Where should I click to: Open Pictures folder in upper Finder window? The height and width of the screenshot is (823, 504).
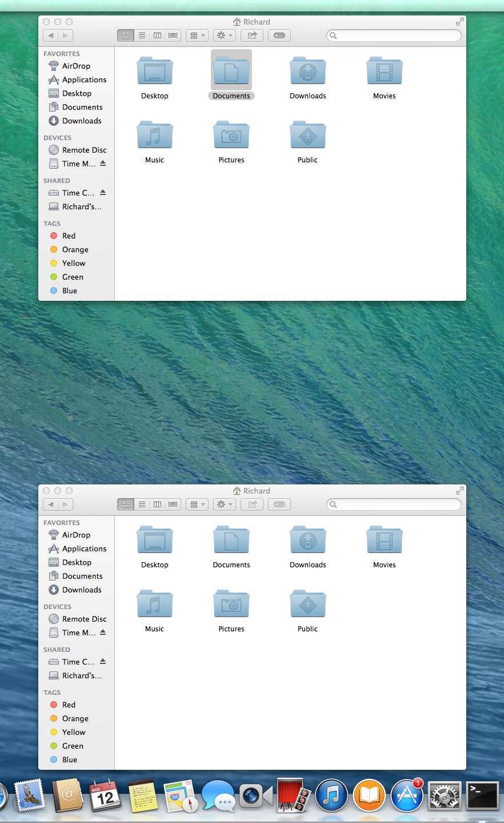click(x=231, y=135)
